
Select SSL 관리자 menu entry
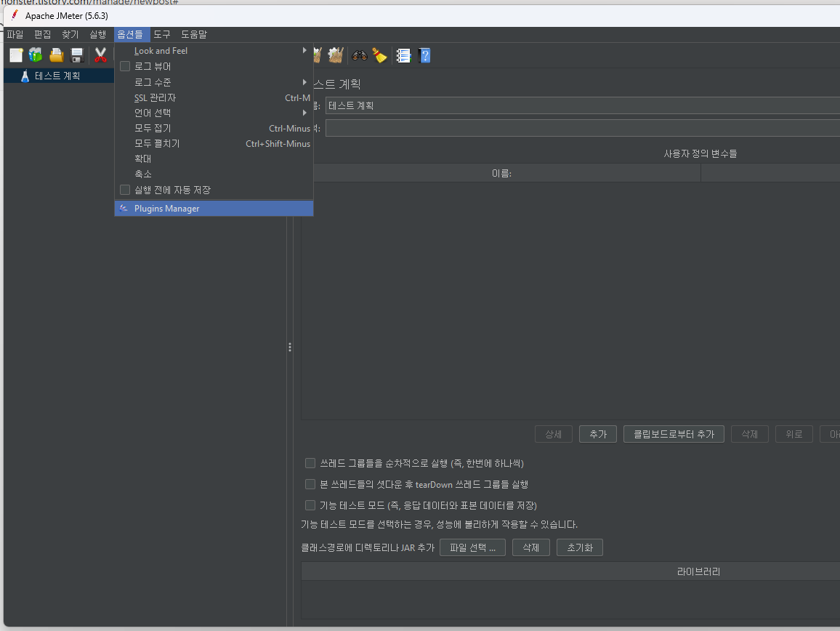(x=214, y=97)
